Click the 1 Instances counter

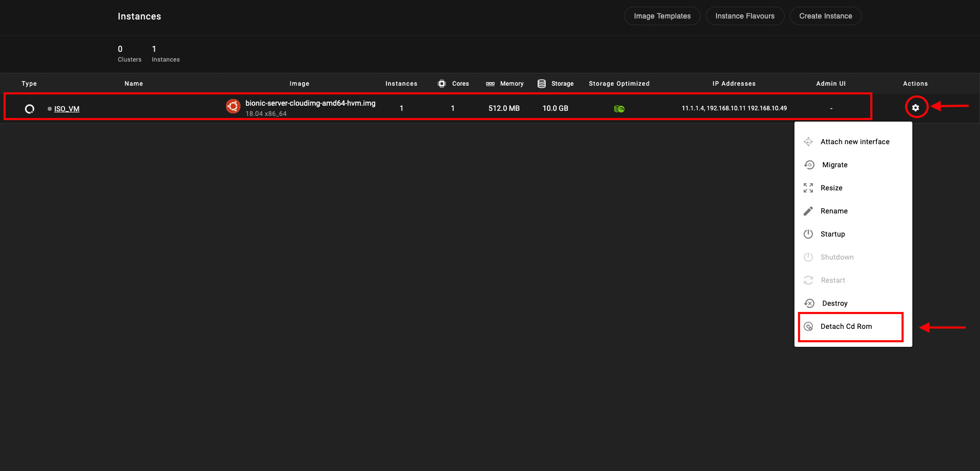(x=166, y=53)
